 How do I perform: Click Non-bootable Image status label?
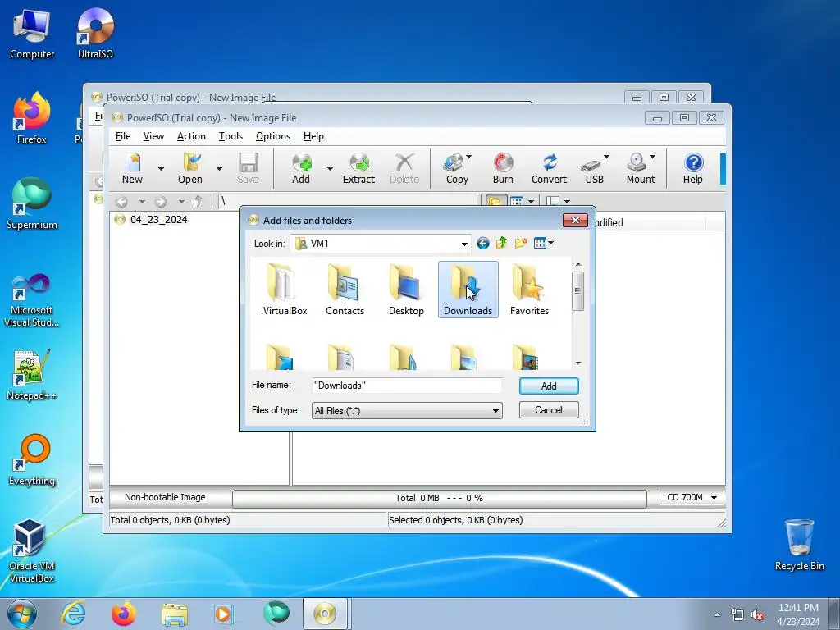coord(165,498)
